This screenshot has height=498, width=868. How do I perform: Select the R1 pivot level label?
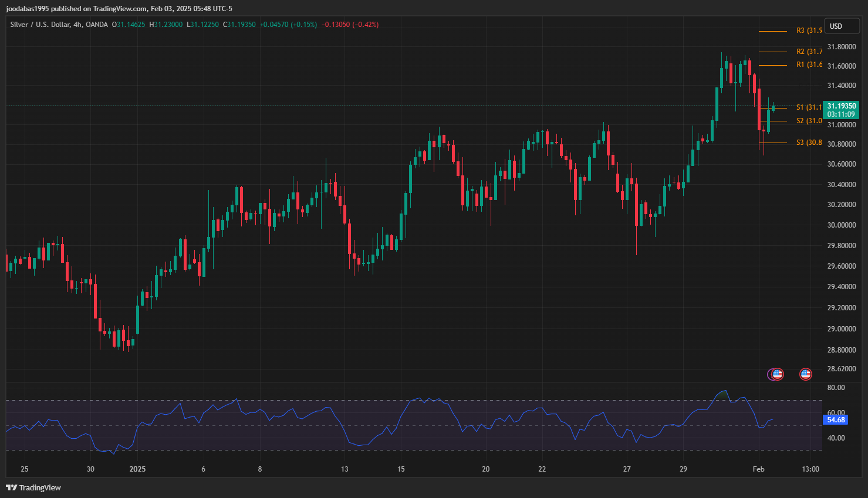click(809, 65)
